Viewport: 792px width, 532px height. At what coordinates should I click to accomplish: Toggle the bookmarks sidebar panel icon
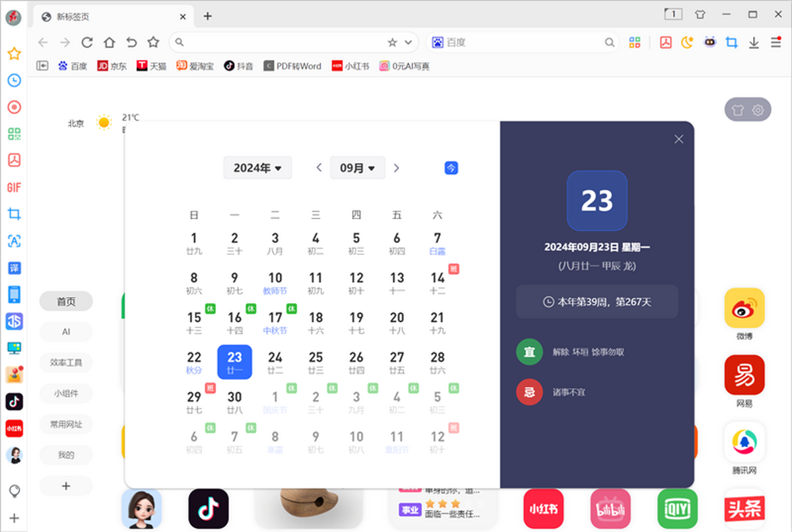[x=42, y=66]
